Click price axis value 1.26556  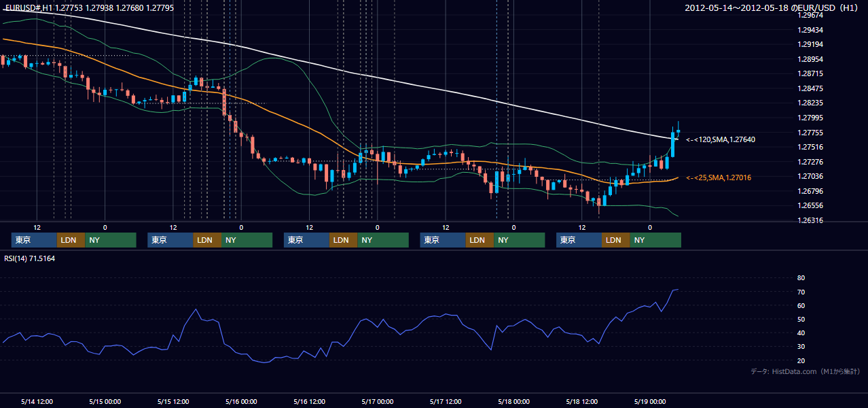pyautogui.click(x=810, y=205)
